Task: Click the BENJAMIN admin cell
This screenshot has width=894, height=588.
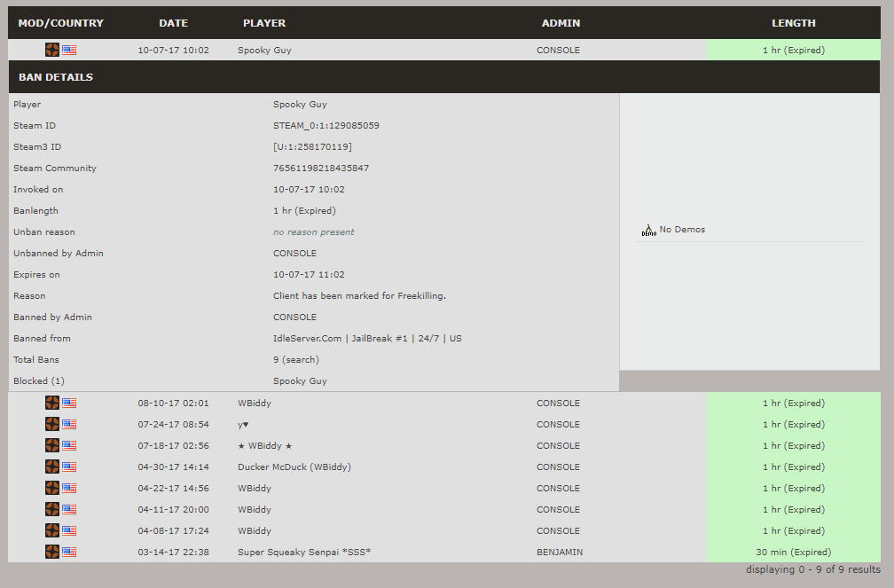Action: click(559, 552)
